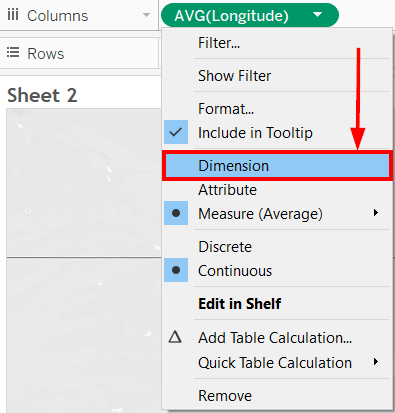Expand the Quick Table Calculation submenu arrow
395x413 pixels.
coord(376,362)
